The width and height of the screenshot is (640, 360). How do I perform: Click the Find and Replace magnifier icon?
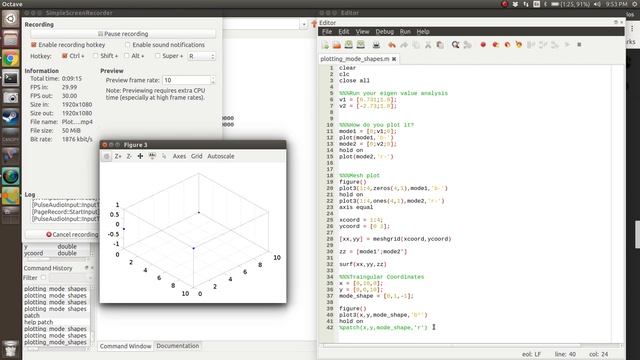coord(456,45)
